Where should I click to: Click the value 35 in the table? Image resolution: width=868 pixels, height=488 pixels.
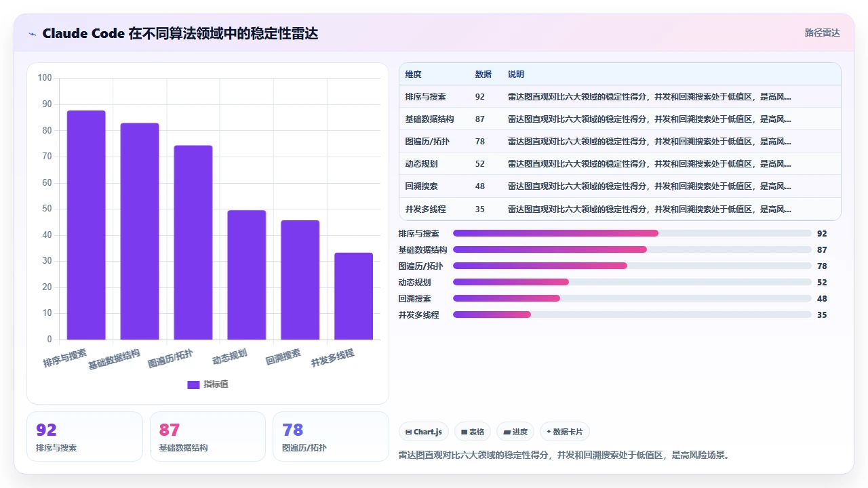coord(480,209)
